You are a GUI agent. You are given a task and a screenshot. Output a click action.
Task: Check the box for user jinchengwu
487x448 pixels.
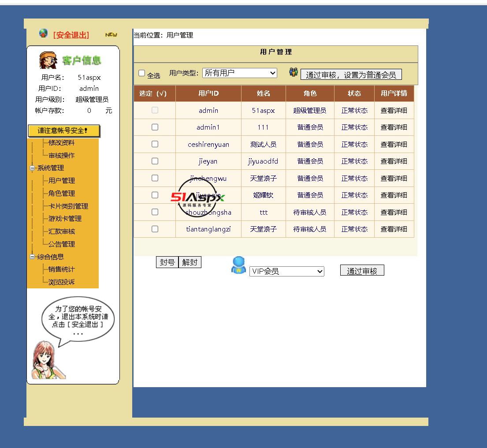tap(155, 178)
